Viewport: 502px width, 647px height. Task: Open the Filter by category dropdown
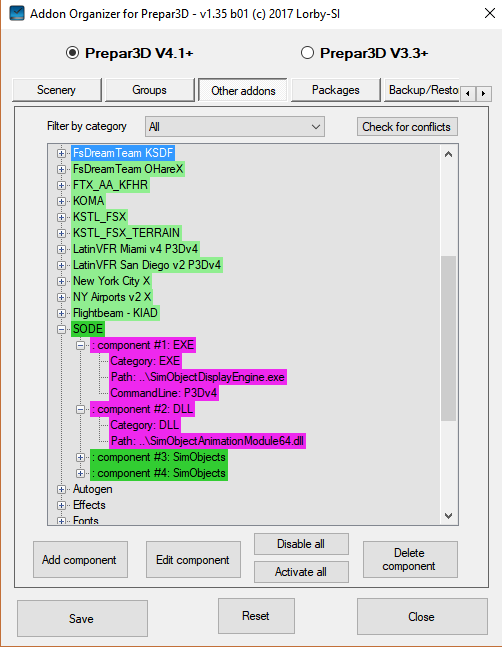click(235, 126)
